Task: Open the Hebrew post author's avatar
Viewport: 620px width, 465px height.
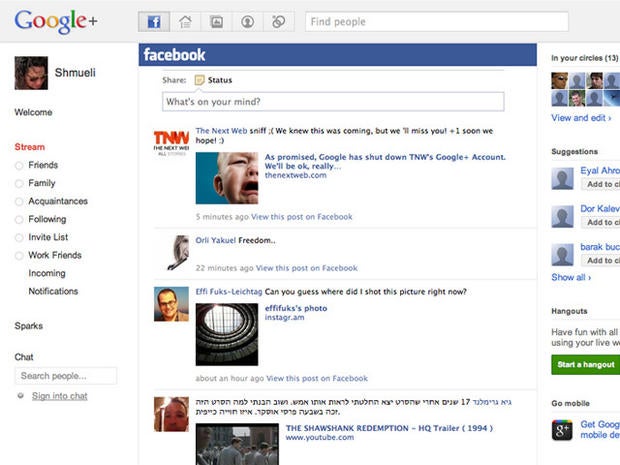Action: tap(171, 414)
